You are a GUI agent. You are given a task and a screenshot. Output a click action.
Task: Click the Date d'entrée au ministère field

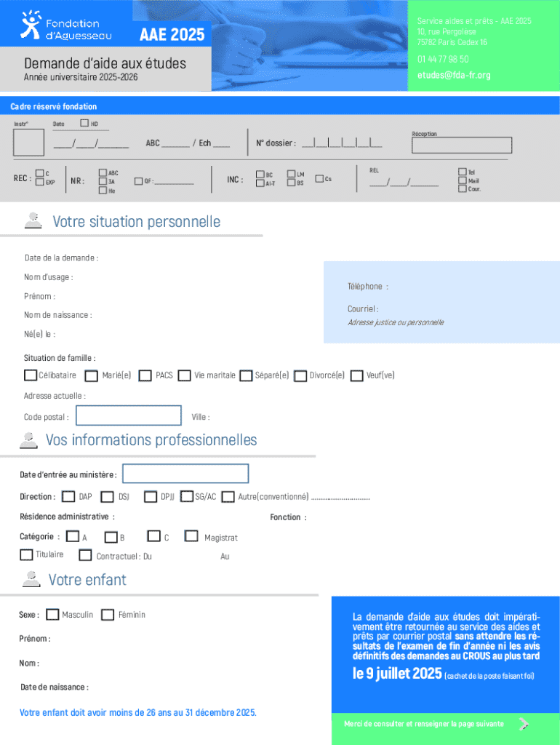pyautogui.click(x=185, y=474)
